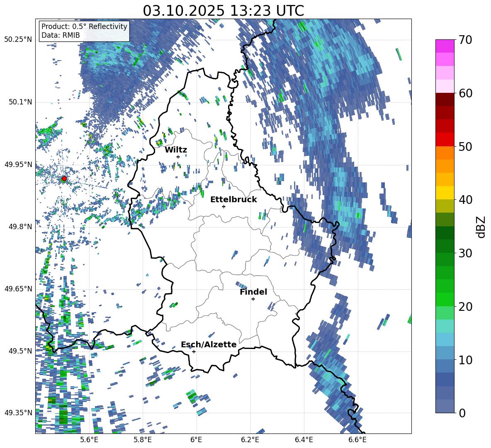Image resolution: width=491 pixels, height=448 pixels.
Task: Click the 50 tick on colorbar
Action: point(465,146)
